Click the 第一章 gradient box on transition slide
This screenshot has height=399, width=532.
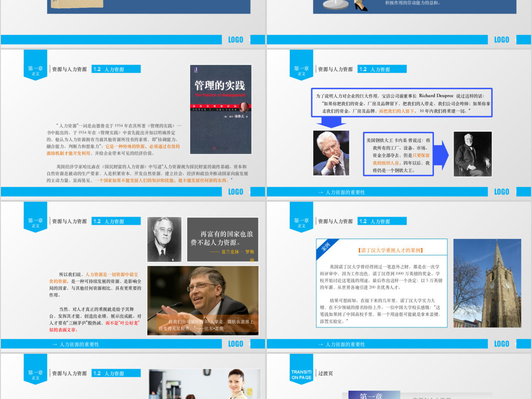[374, 395]
